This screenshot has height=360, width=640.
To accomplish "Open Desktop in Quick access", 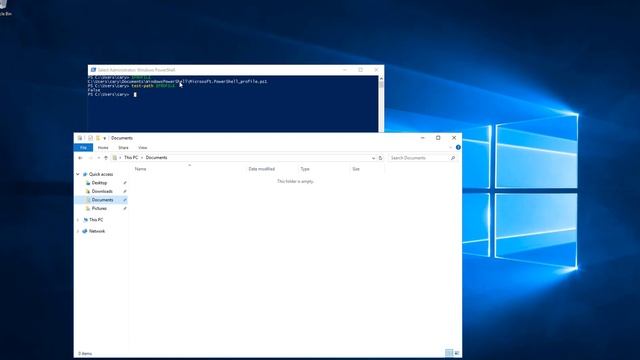I will point(99,183).
